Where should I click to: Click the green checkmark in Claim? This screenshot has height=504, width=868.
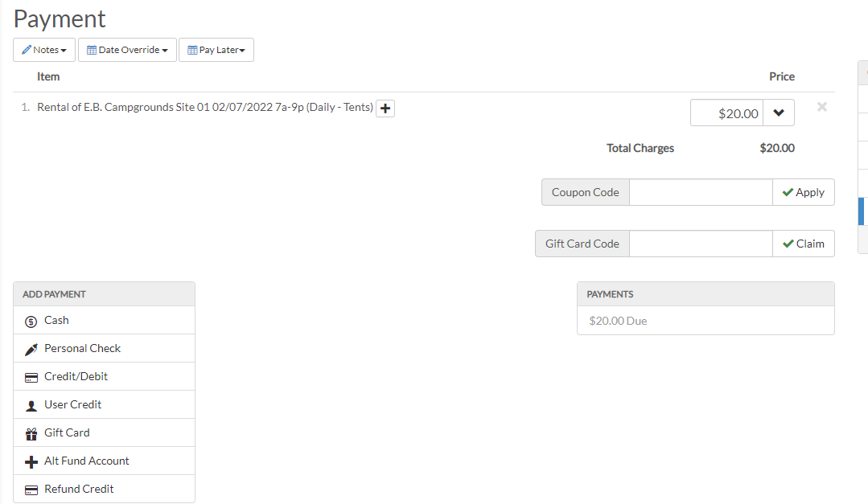[788, 244]
